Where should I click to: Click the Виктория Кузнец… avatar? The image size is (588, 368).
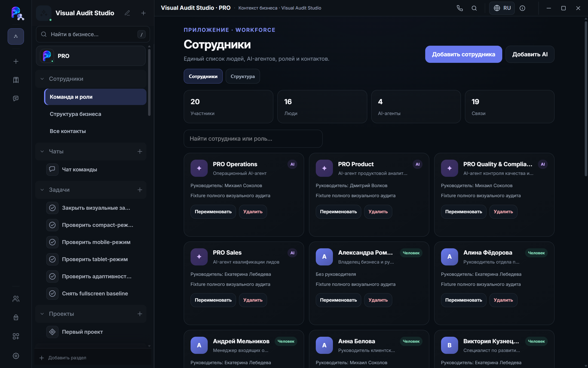tap(449, 345)
